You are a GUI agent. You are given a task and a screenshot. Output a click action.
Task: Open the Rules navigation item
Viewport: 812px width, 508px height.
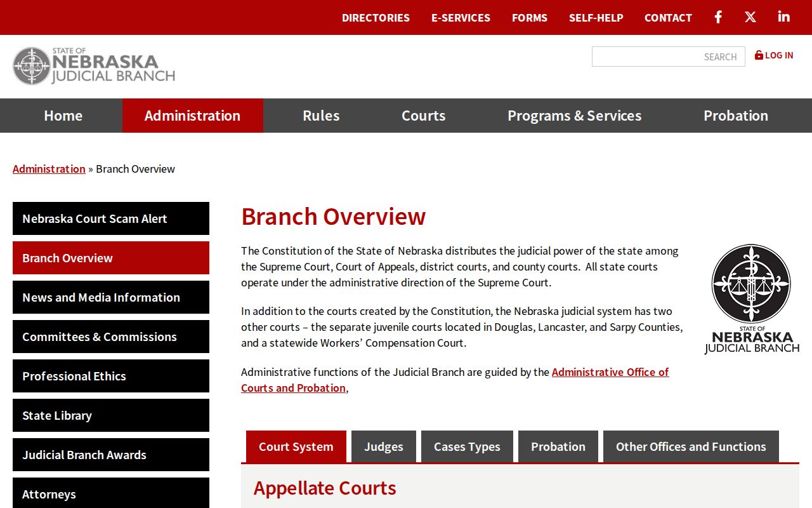click(321, 116)
